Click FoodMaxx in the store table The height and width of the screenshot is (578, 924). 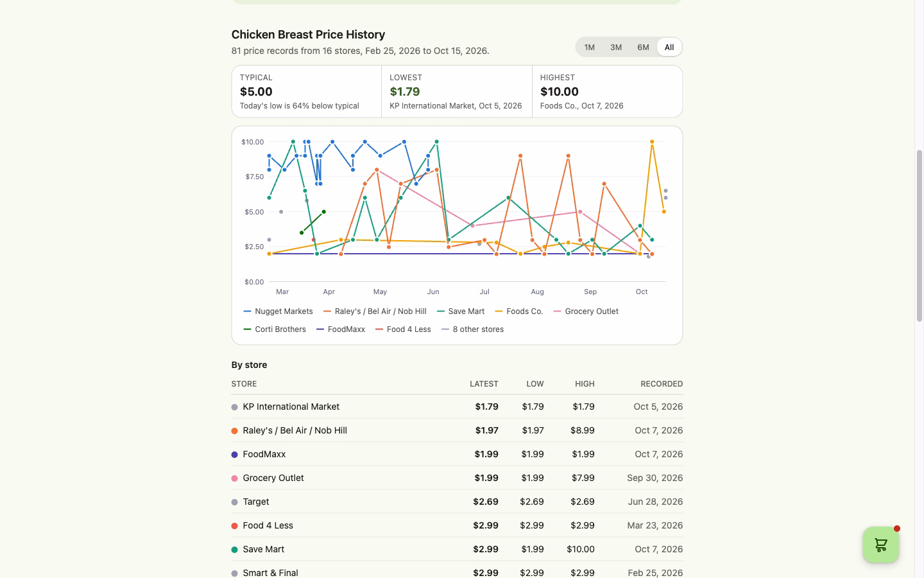[264, 454]
